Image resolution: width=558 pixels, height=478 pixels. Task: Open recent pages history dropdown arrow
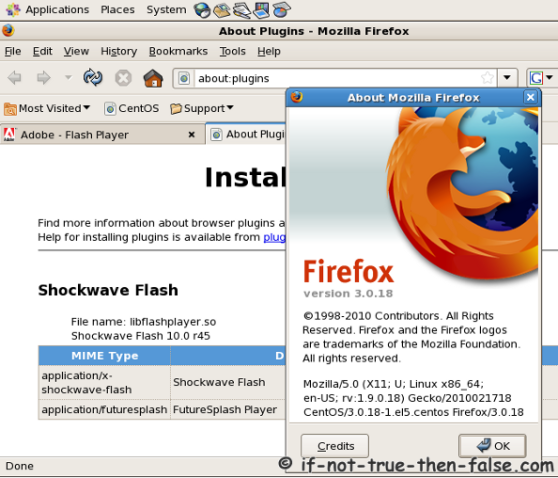click(68, 77)
